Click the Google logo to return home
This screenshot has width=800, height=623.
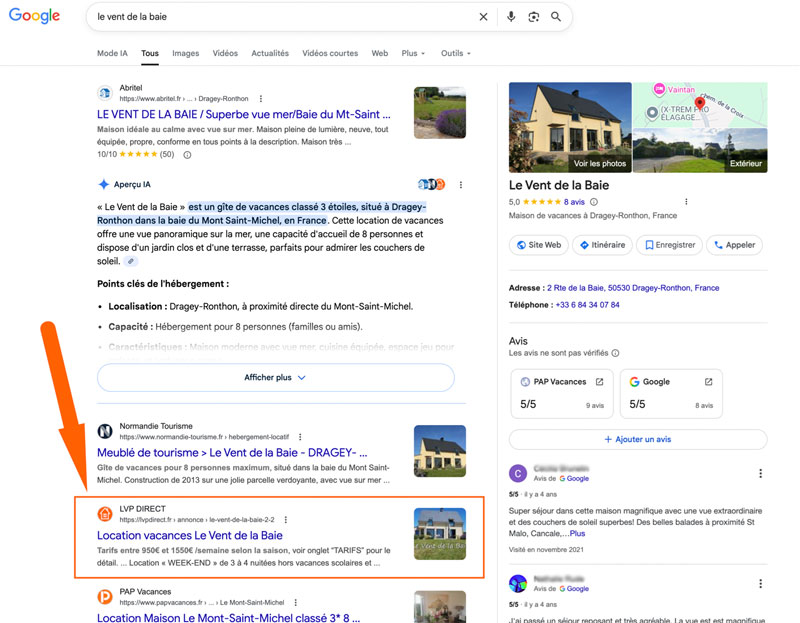[x=32, y=17]
